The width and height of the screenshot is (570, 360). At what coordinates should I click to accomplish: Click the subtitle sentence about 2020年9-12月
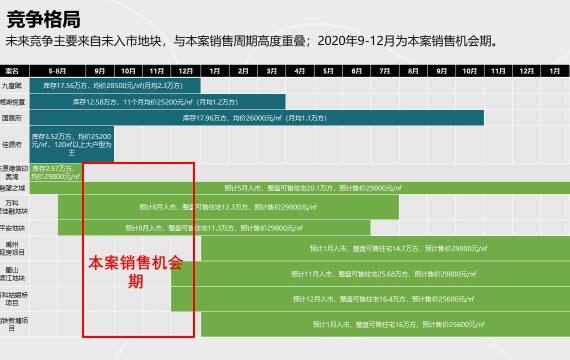(x=252, y=41)
